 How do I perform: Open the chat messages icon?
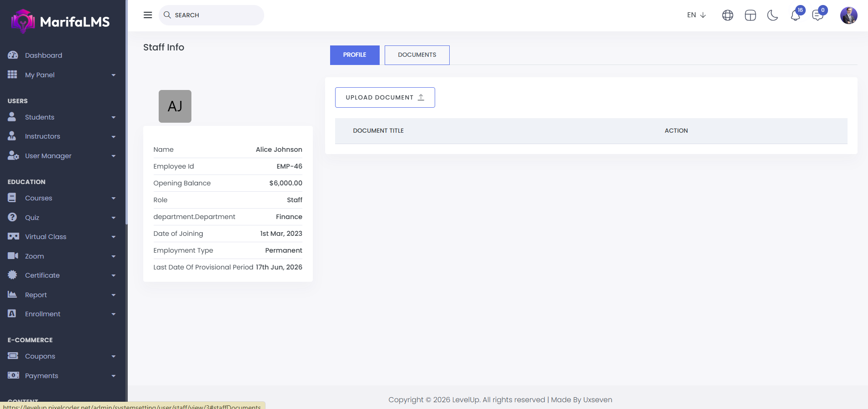(x=818, y=15)
